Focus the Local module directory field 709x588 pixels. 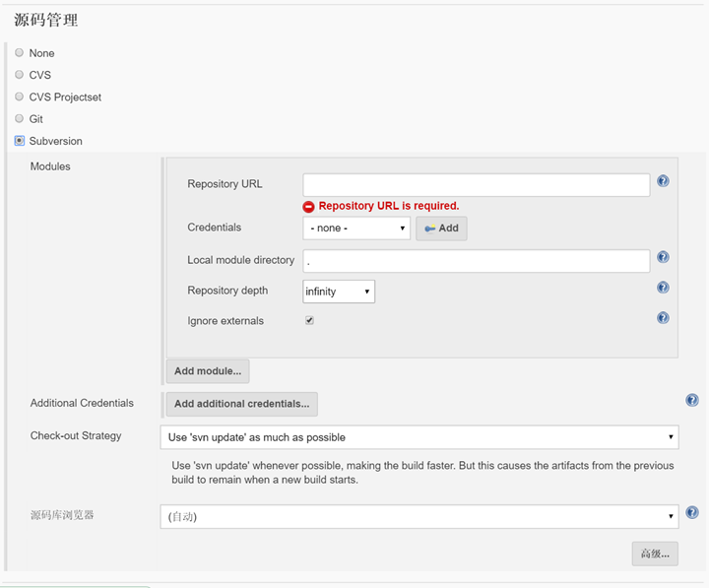click(x=477, y=261)
